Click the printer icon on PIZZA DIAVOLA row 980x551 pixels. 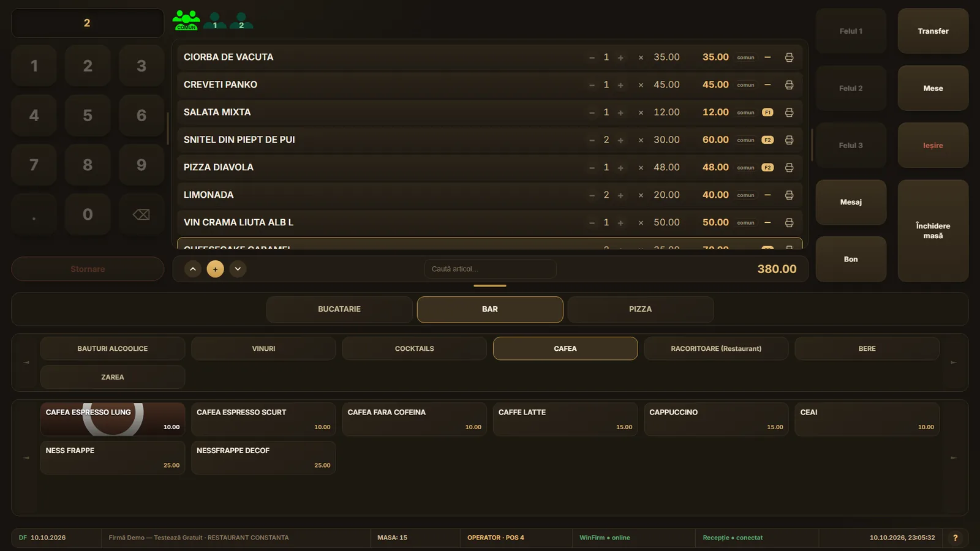tap(789, 168)
